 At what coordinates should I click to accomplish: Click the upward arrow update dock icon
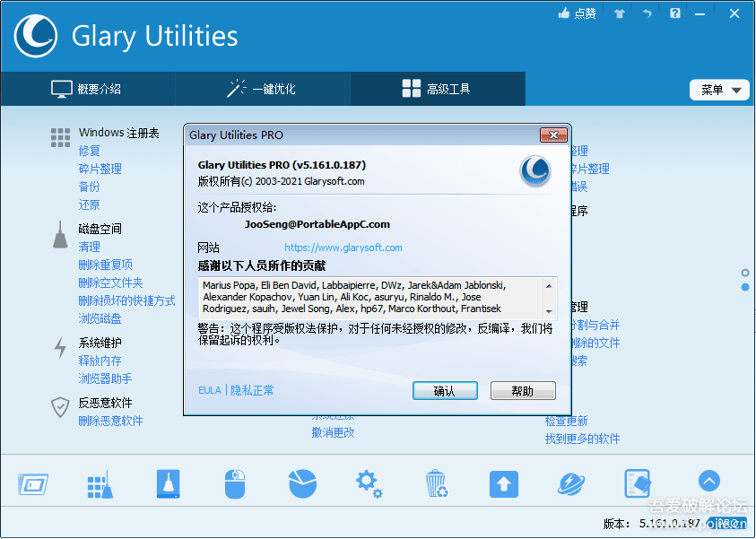coord(504,484)
